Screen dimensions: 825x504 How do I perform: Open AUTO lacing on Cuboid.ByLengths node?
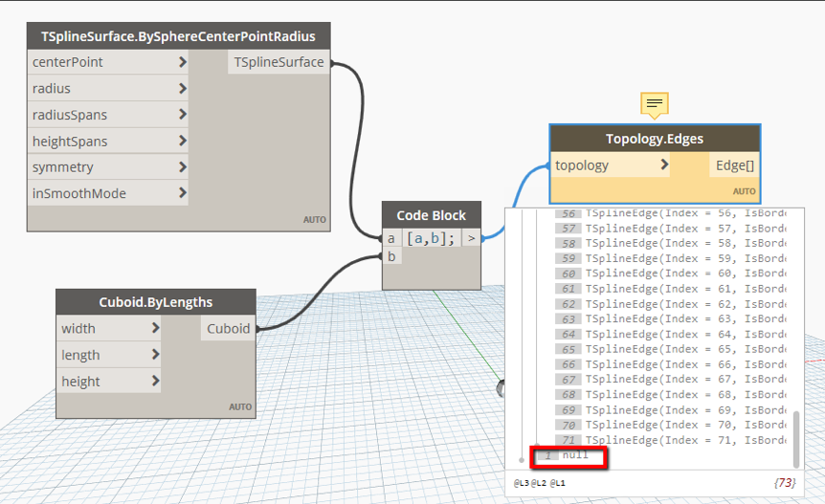pos(240,406)
